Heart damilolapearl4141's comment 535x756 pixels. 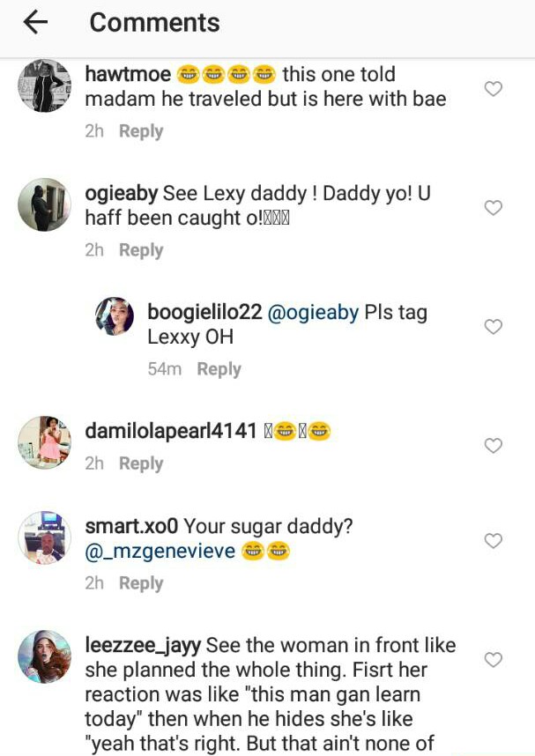click(494, 446)
